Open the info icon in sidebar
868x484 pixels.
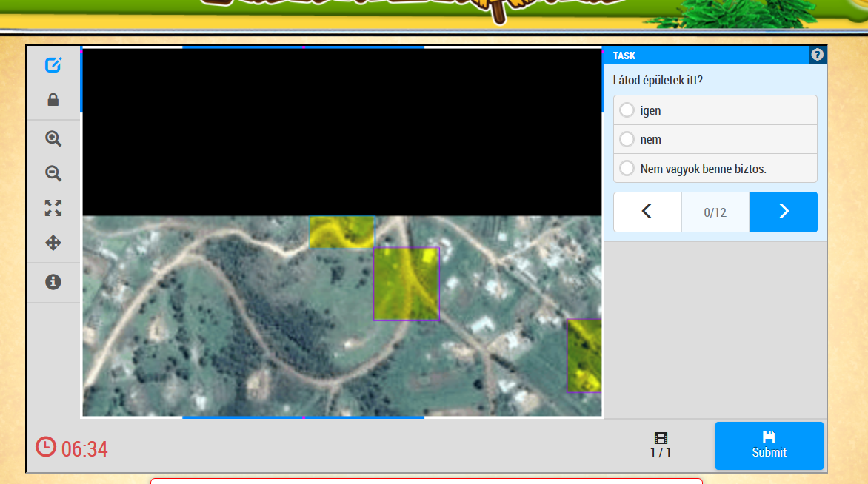tap(53, 282)
